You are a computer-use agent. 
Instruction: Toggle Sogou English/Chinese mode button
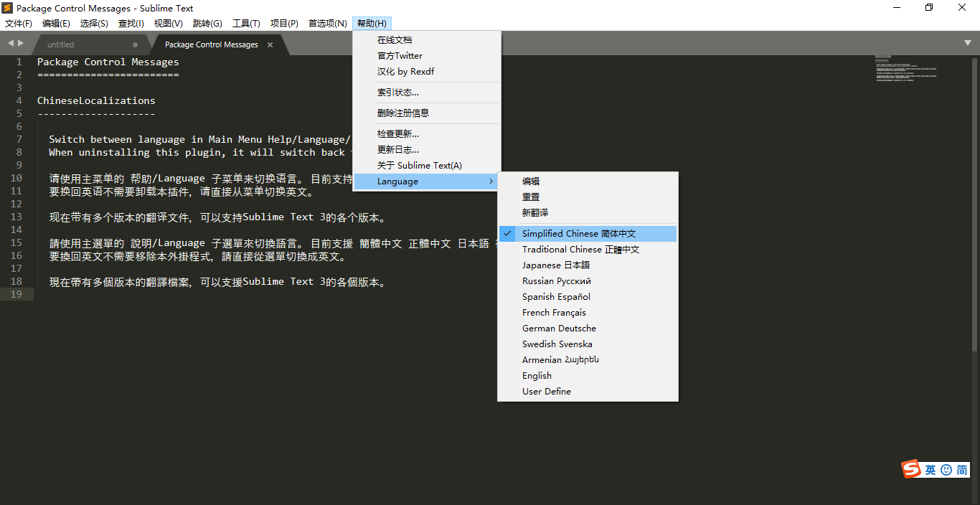tap(930, 470)
